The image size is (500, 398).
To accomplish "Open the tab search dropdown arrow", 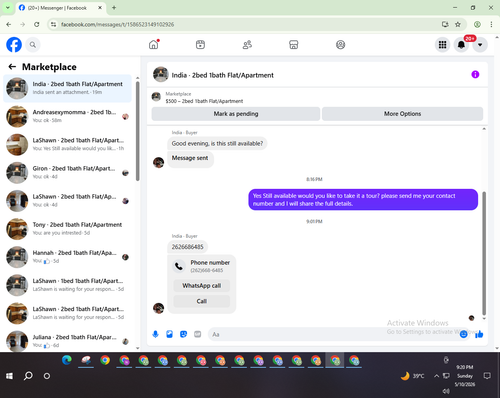I will click(x=8, y=8).
